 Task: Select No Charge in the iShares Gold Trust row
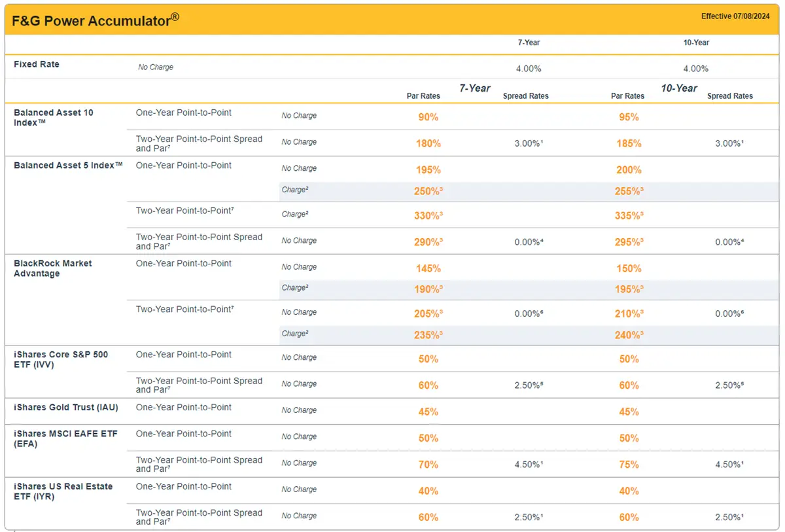299,410
